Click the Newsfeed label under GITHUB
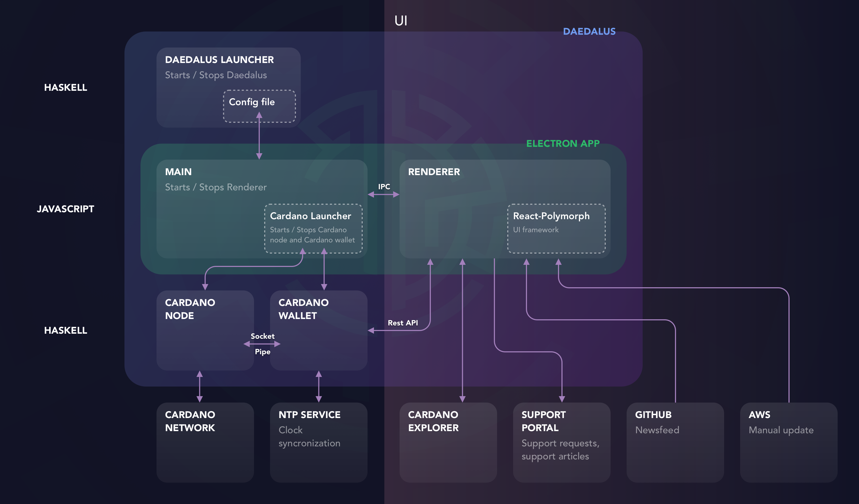 657,430
